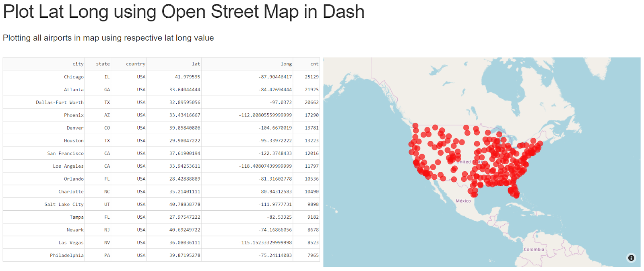Select the Charlotte city cell
The height and width of the screenshot is (271, 644).
pyautogui.click(x=44, y=192)
